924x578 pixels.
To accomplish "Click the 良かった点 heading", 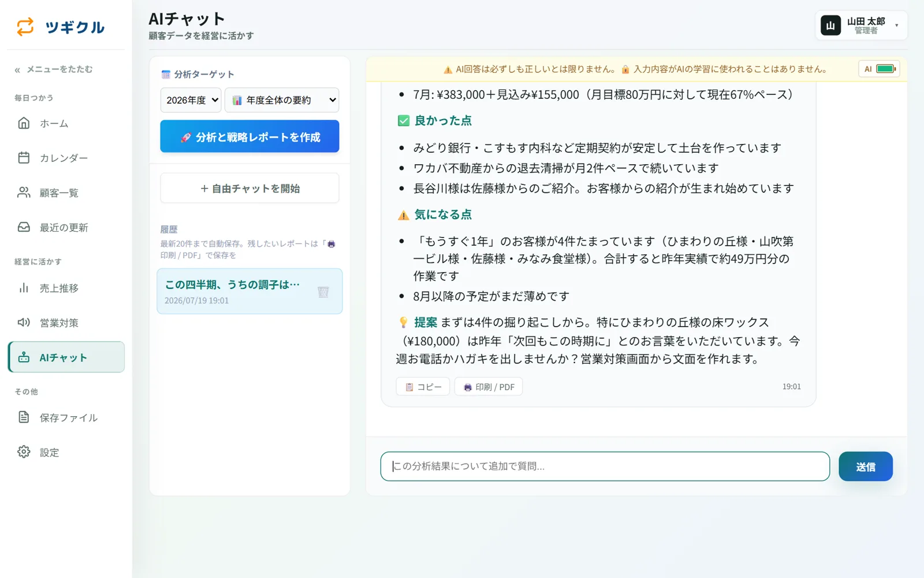I will [x=443, y=121].
